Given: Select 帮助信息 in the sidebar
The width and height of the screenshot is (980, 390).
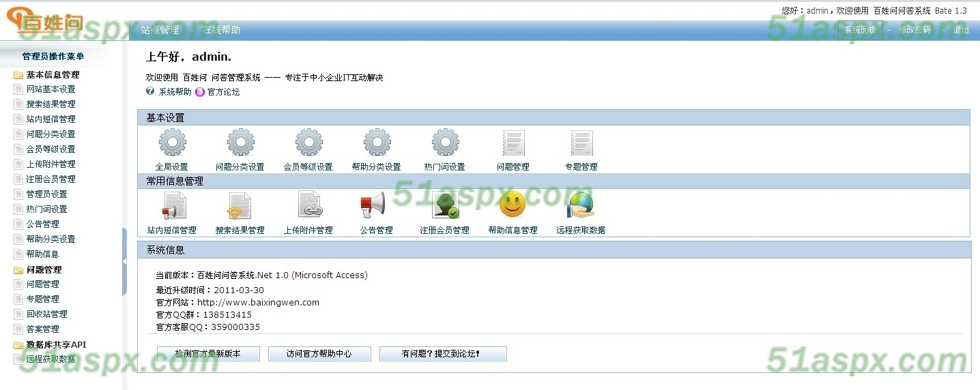Looking at the screenshot, I should (42, 254).
